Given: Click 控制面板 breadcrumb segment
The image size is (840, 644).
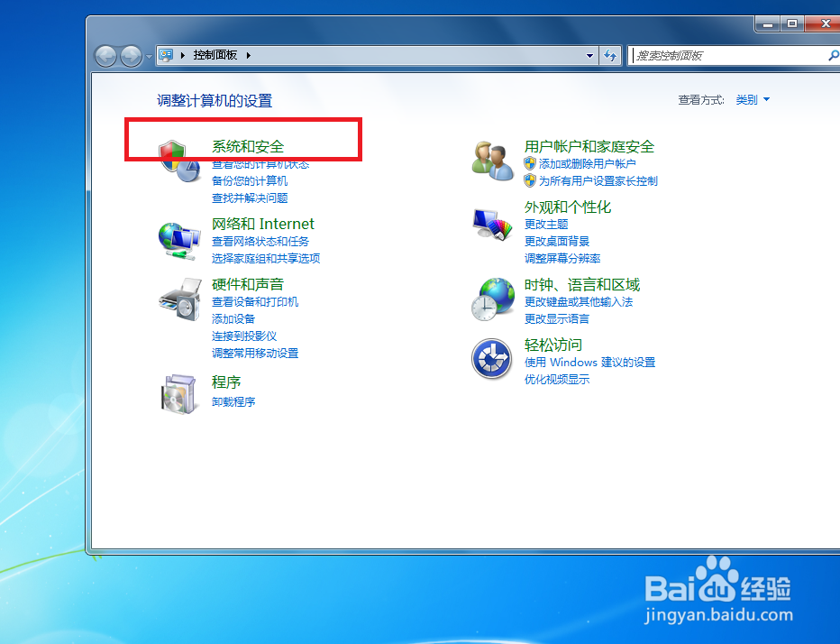Looking at the screenshot, I should coord(215,55).
